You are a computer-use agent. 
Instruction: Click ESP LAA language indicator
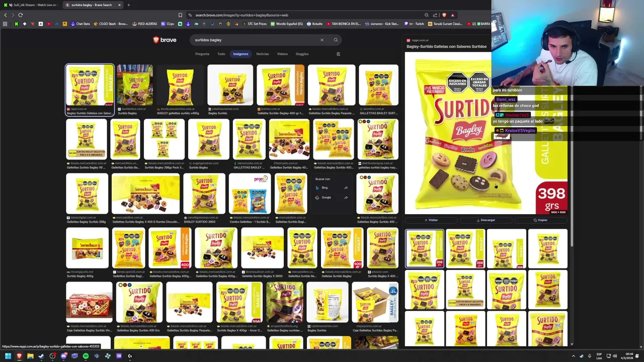pyautogui.click(x=599, y=356)
